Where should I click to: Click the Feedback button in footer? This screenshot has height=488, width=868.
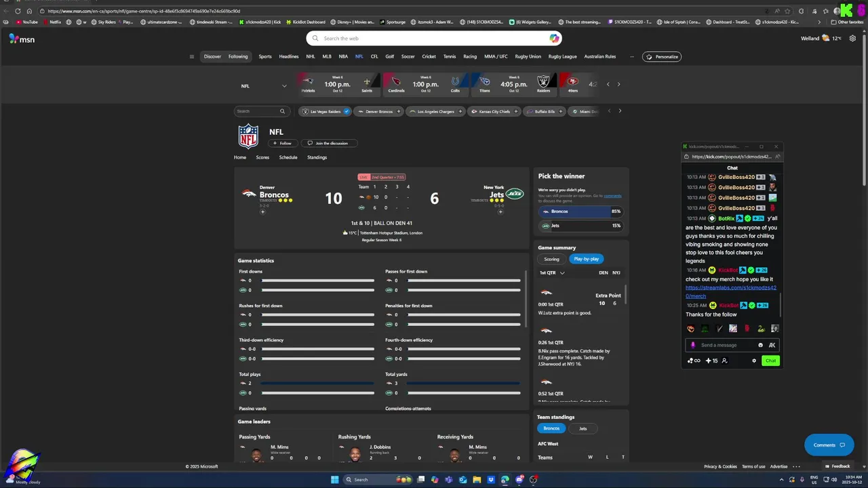pyautogui.click(x=837, y=466)
